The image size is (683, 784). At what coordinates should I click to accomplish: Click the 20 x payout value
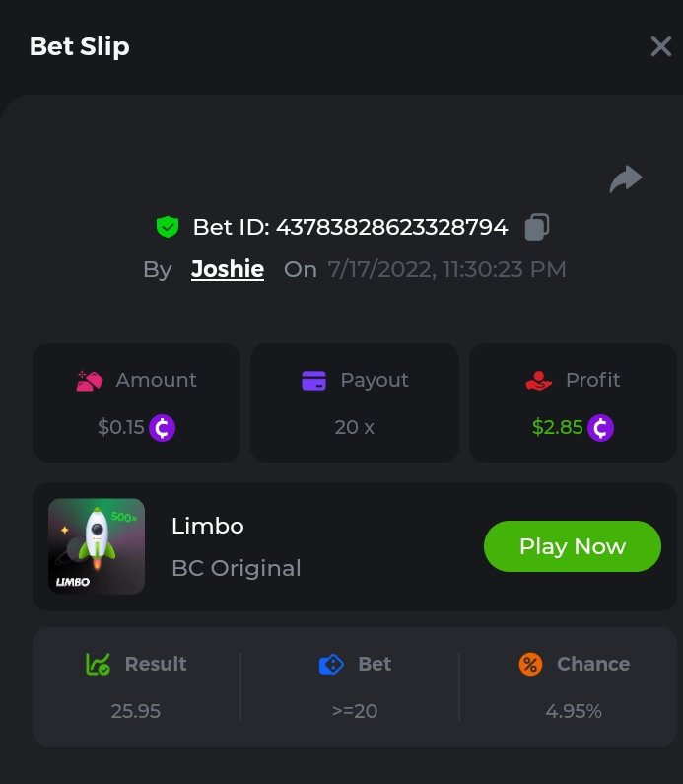click(355, 428)
